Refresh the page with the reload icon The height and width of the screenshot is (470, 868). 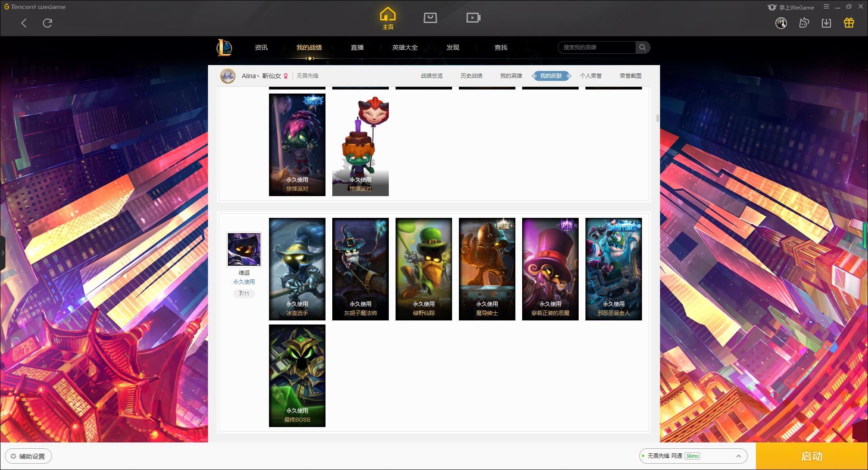47,23
